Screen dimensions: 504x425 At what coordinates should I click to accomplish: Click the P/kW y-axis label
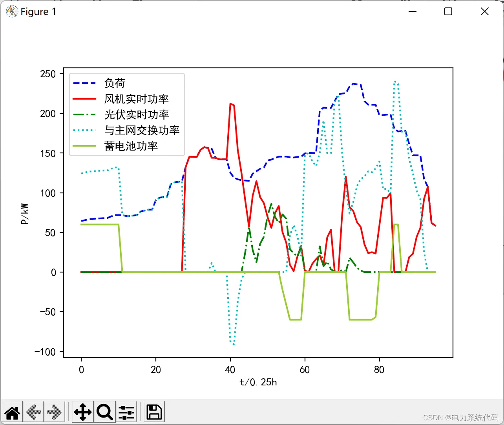click(25, 214)
